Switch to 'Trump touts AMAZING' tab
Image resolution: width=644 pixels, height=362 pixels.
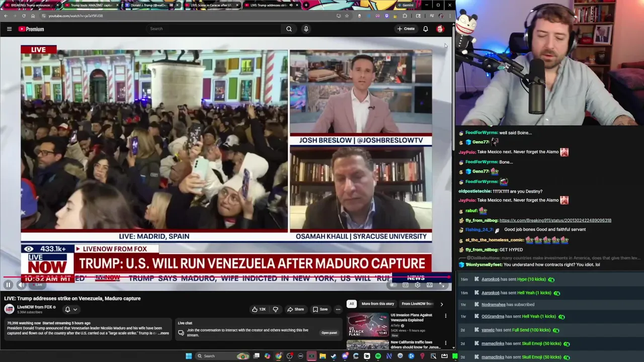pyautogui.click(x=91, y=5)
